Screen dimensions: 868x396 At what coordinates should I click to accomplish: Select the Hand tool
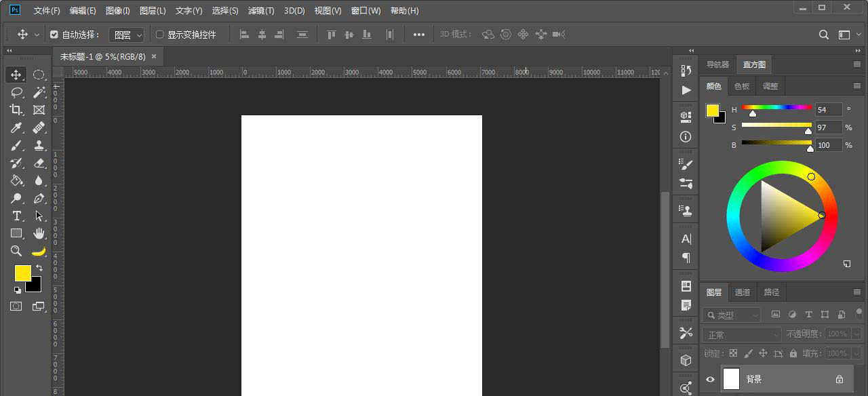39,233
